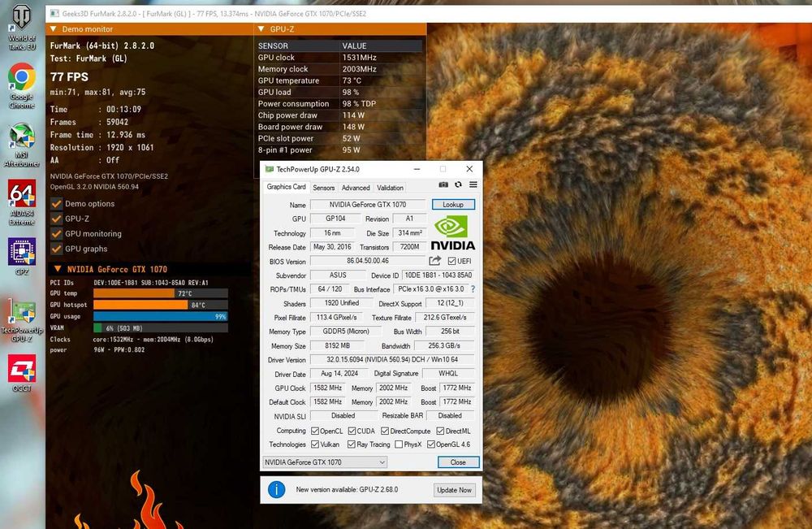Open the TechPowerUp GPU-Z desktop shortcut
The height and width of the screenshot is (529, 812).
(x=22, y=319)
